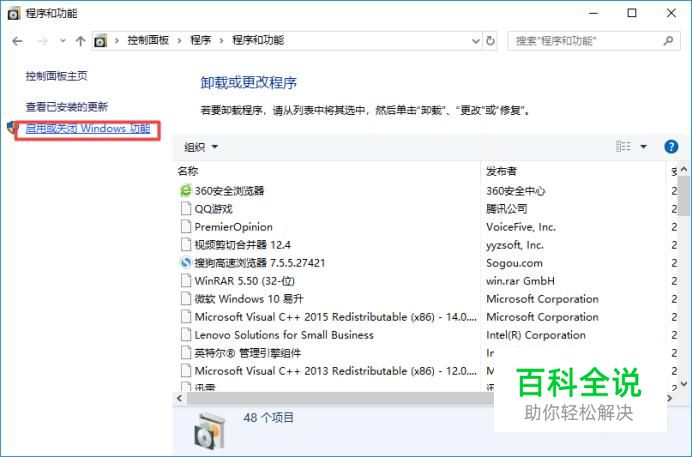Select Microsoft Visual C++ 2015 Redistributable entry
Viewport: 692px width, 457px height.
tap(335, 317)
